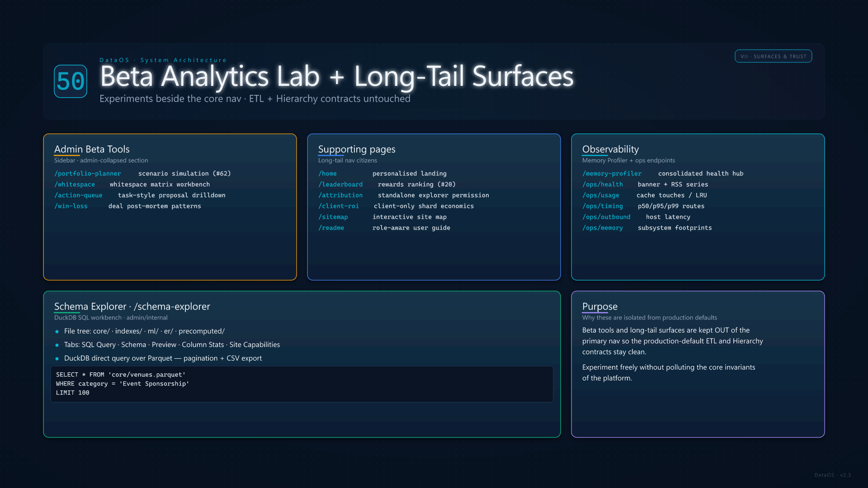Open the /leaderboard route
The width and height of the screenshot is (868, 488).
pyautogui.click(x=340, y=184)
